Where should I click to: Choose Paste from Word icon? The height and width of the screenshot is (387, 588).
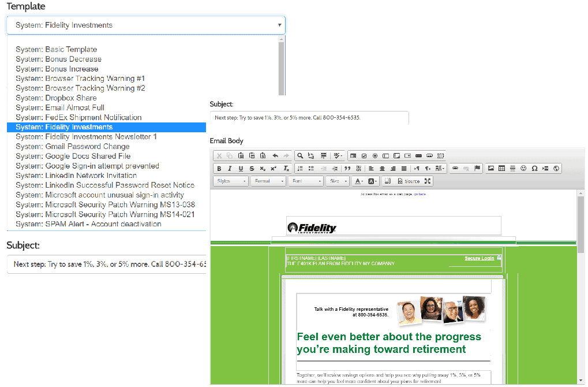pos(263,156)
